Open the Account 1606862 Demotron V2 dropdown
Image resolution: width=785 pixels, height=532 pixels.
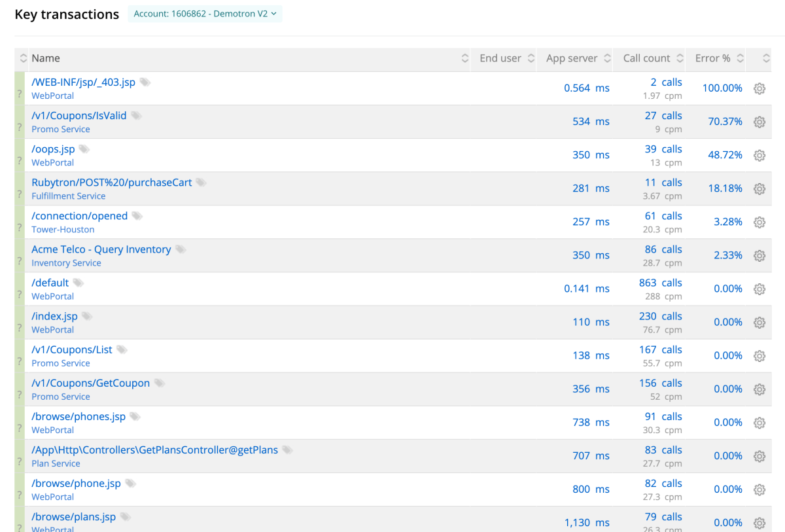click(205, 14)
